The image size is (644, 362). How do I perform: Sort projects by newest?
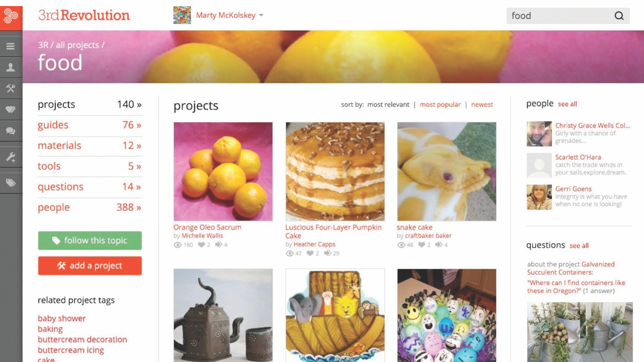[x=482, y=105]
